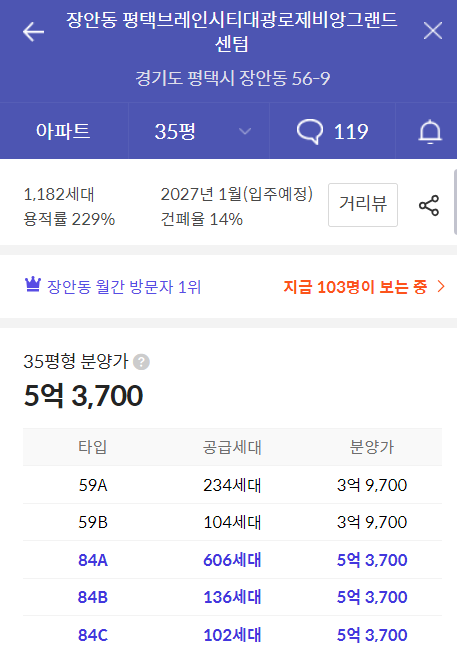The height and width of the screenshot is (664, 457).
Task: Click the 건폐율 14% text
Action: pos(202,219)
